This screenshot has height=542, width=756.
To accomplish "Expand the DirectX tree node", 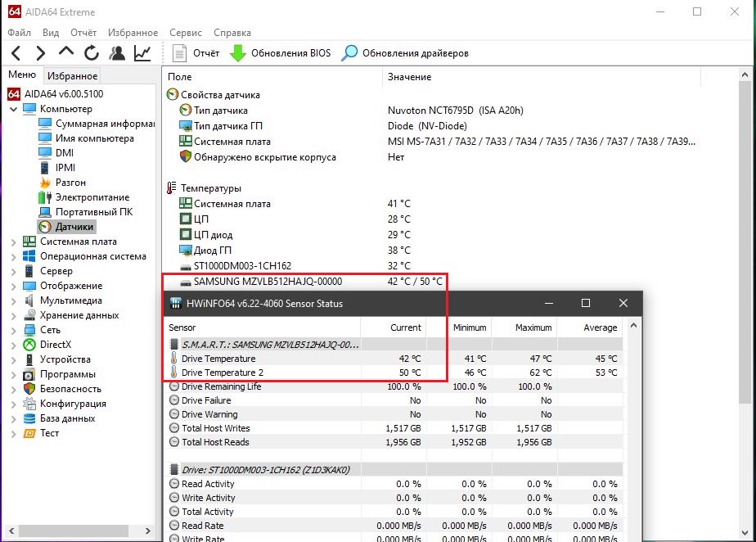I will point(13,345).
